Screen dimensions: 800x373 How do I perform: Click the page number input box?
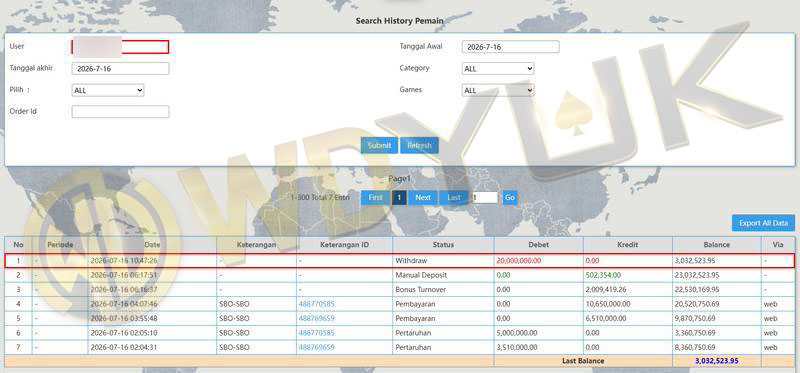click(485, 197)
